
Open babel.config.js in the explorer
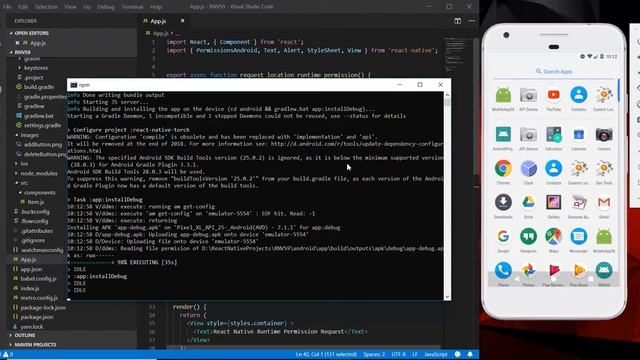point(38,278)
